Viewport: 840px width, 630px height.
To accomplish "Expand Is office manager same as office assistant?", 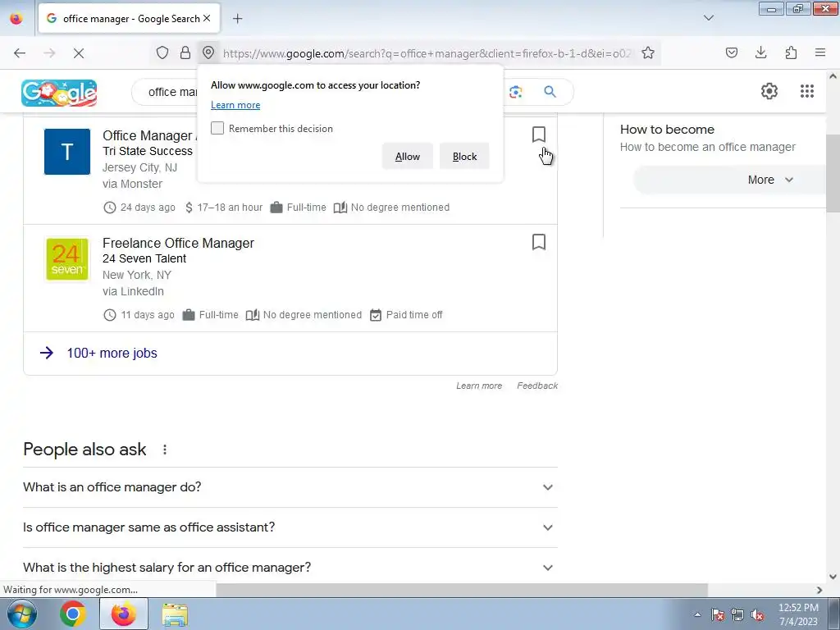I will pos(290,527).
